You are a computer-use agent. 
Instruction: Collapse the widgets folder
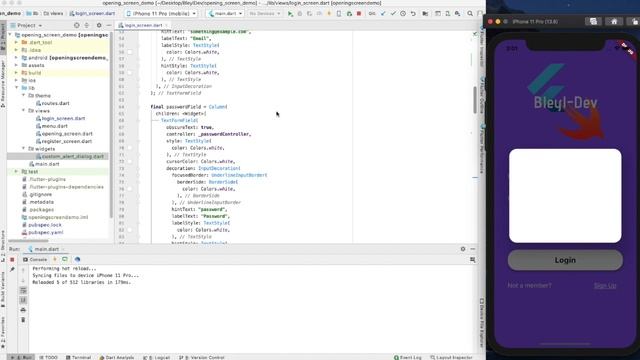click(23, 149)
